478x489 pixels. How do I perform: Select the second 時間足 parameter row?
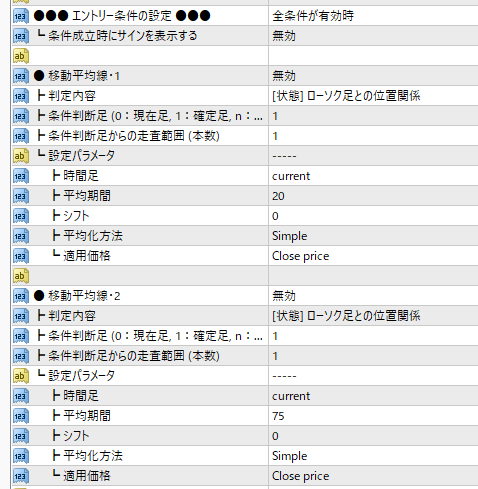coord(245,396)
